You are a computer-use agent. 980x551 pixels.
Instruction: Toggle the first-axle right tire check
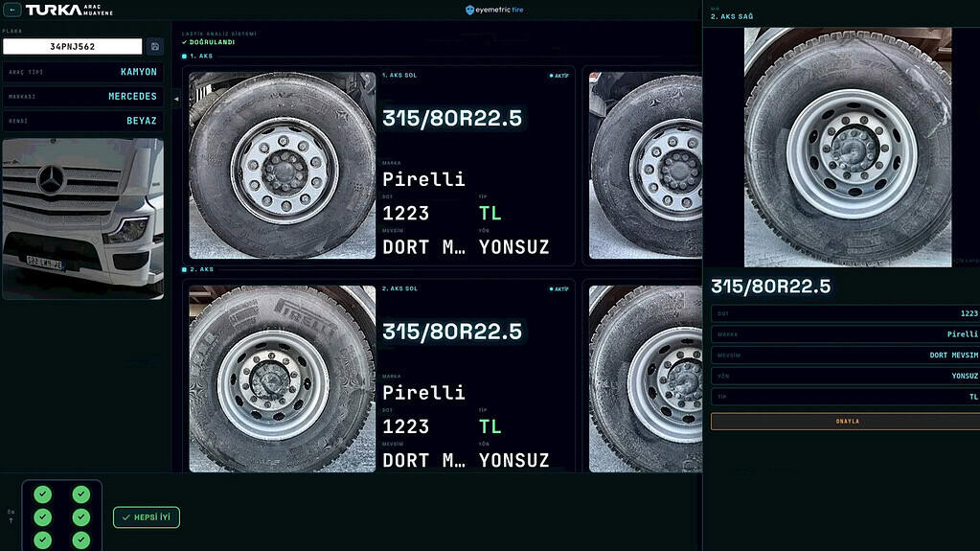[80, 494]
